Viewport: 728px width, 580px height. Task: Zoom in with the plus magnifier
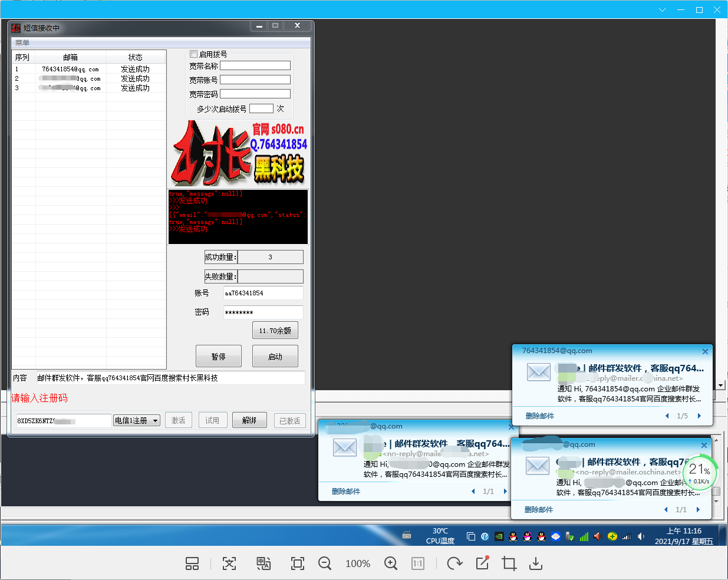click(391, 563)
